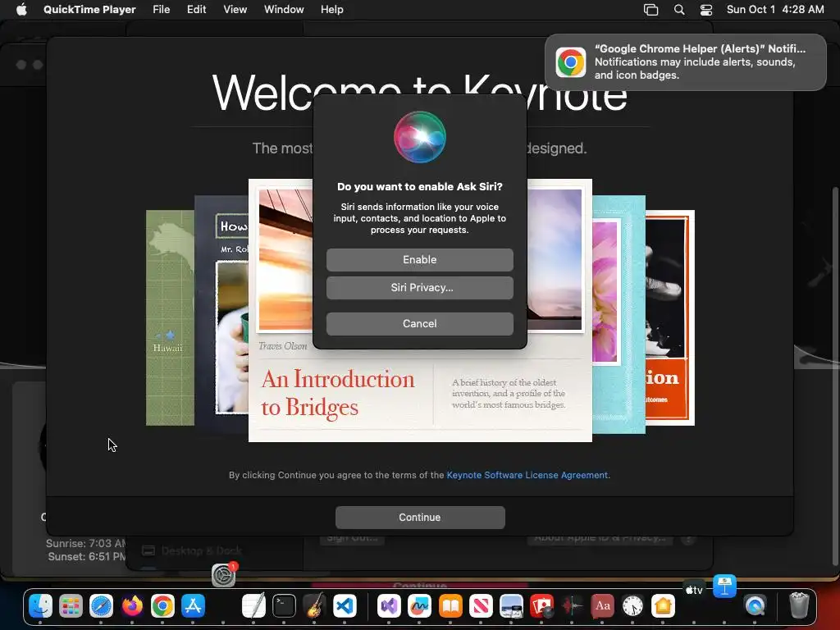
Task: Click the Stage Manager menu bar icon
Action: tap(651, 10)
